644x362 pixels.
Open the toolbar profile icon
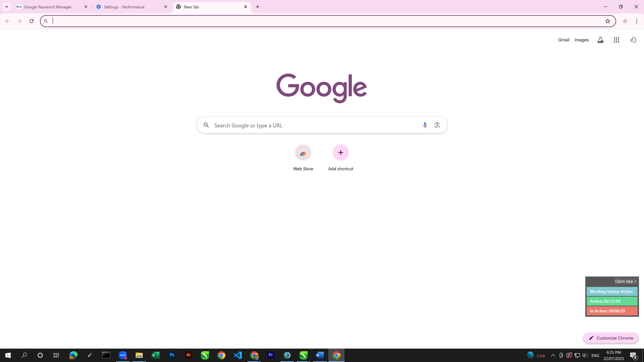pos(625,21)
